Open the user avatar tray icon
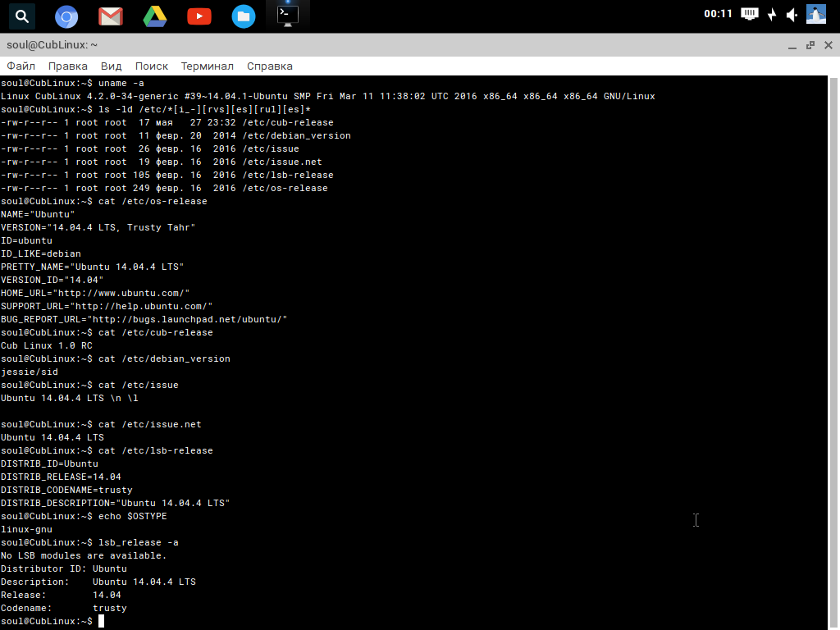 [816, 15]
